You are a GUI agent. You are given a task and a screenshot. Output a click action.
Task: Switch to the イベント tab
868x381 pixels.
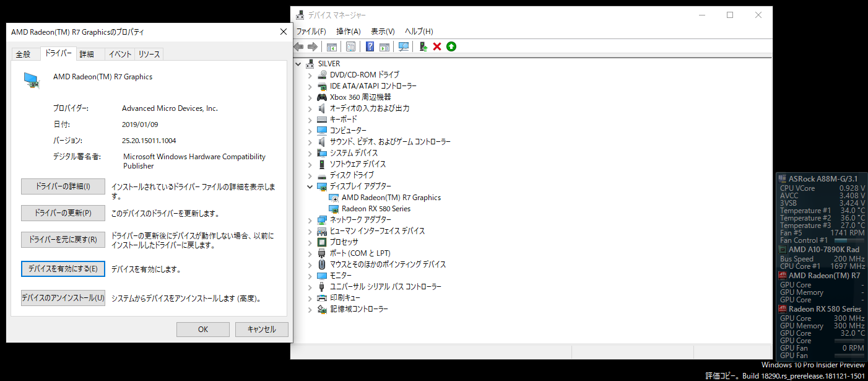(x=120, y=55)
